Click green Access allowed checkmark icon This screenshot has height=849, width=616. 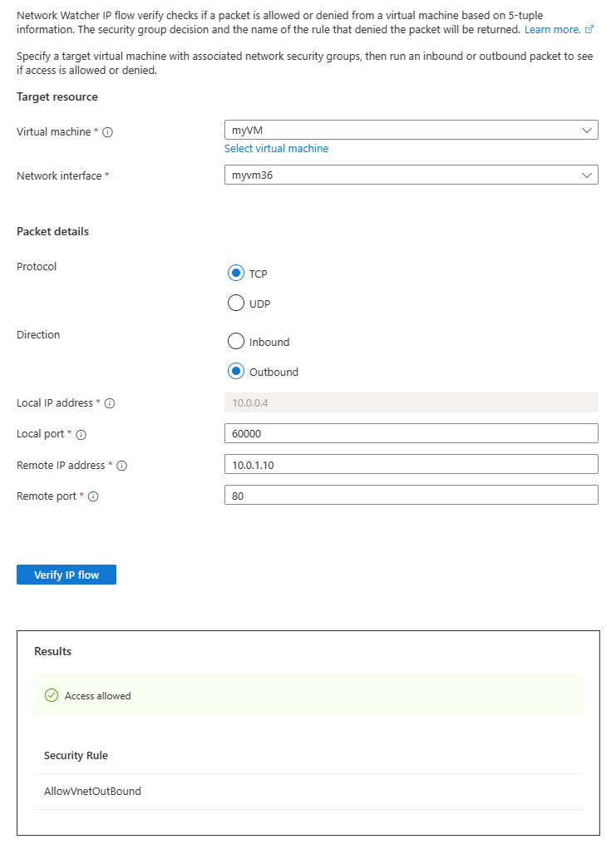point(51,695)
